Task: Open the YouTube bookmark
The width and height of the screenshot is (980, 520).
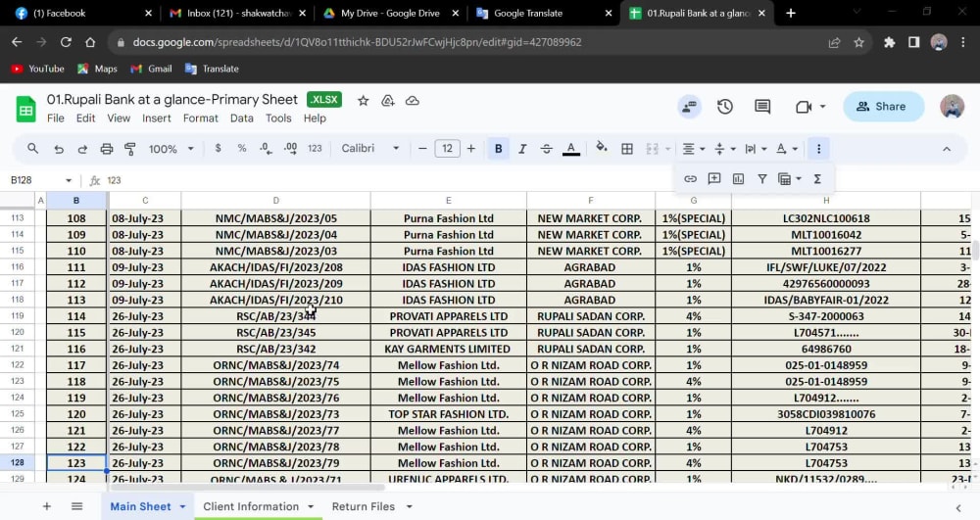Action: tap(38, 69)
